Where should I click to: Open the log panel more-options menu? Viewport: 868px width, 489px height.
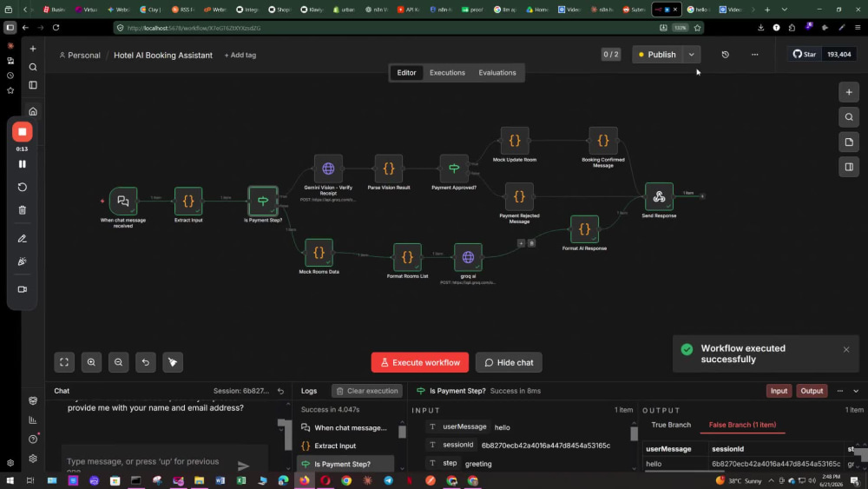(839, 391)
